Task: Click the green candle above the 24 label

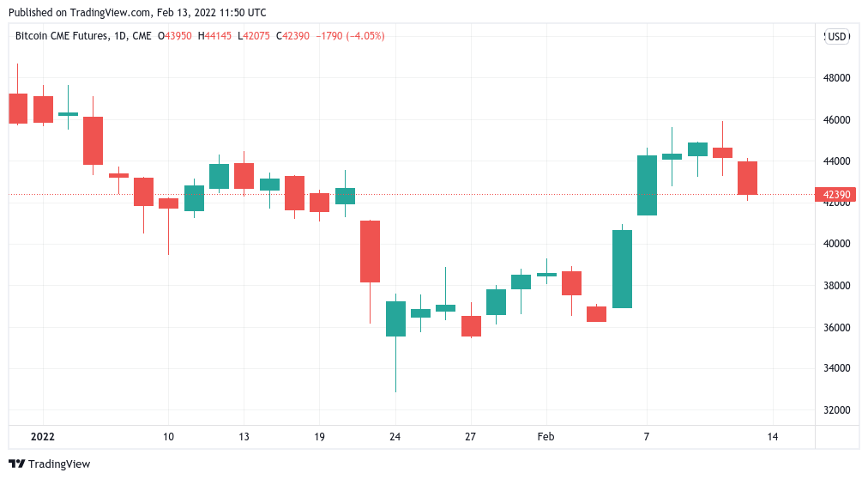Action: (395, 318)
